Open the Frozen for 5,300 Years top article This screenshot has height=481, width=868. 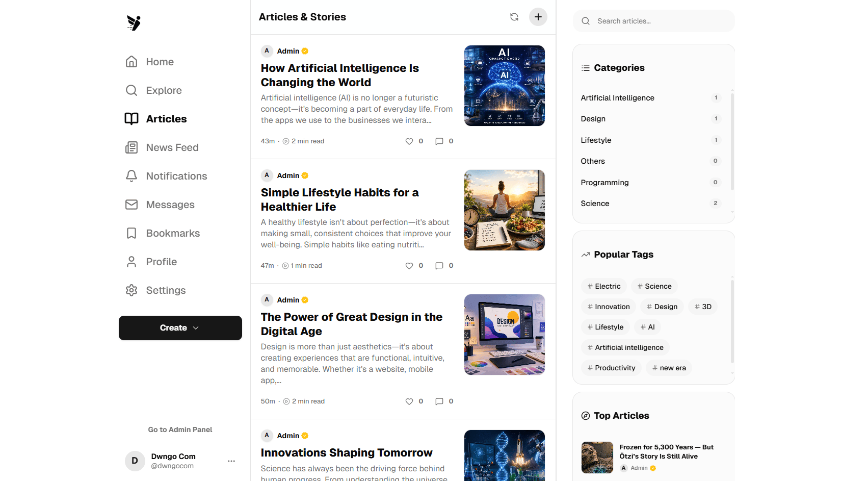[666, 451]
